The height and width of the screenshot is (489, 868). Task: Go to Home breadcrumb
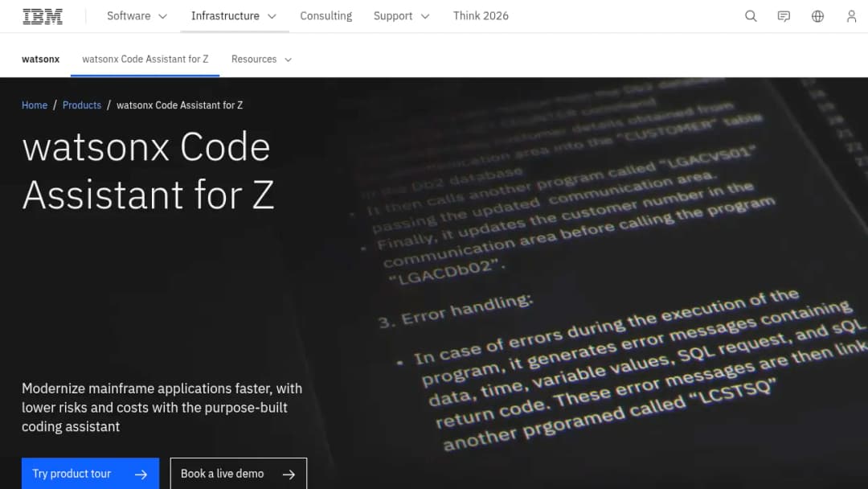pyautogui.click(x=35, y=105)
